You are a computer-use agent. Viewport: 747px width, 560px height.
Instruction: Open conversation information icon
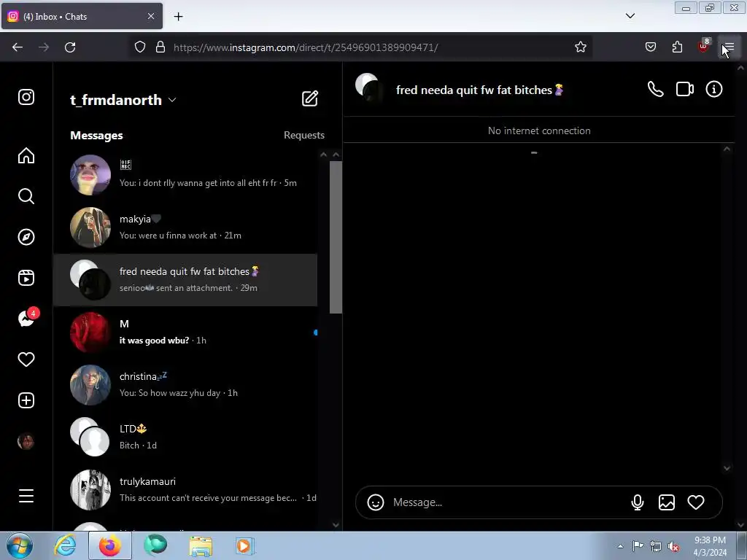[713, 89]
